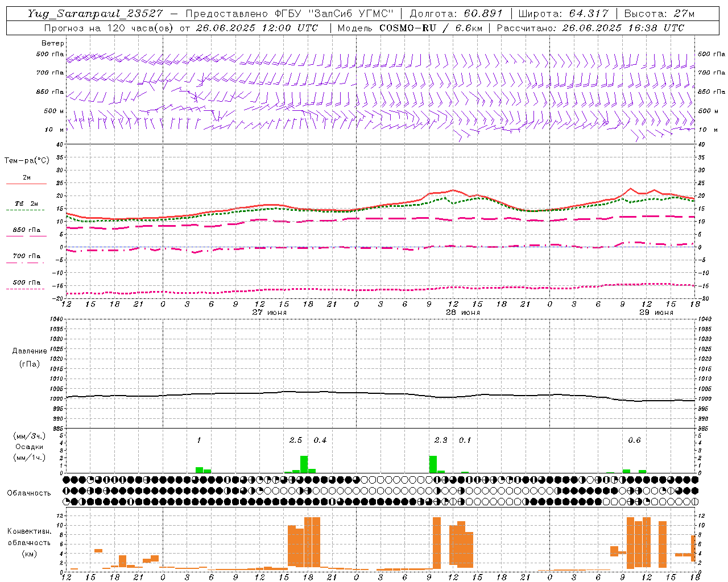Select the 0.6 precipitation amount value
This screenshot has width=728, height=582.
click(x=634, y=440)
